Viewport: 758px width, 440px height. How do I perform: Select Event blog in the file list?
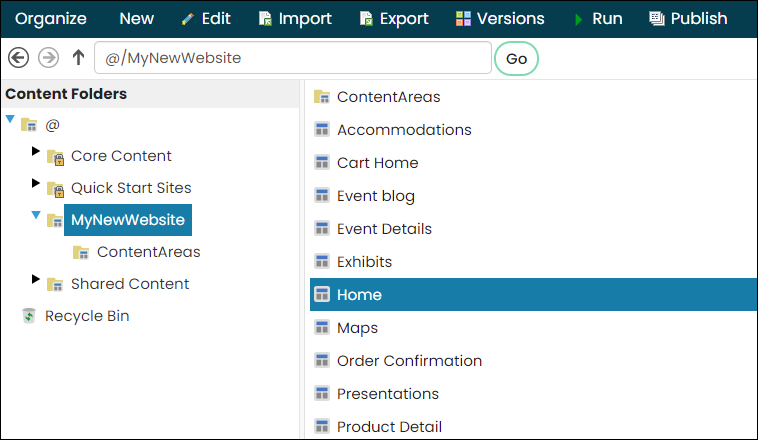pos(376,196)
